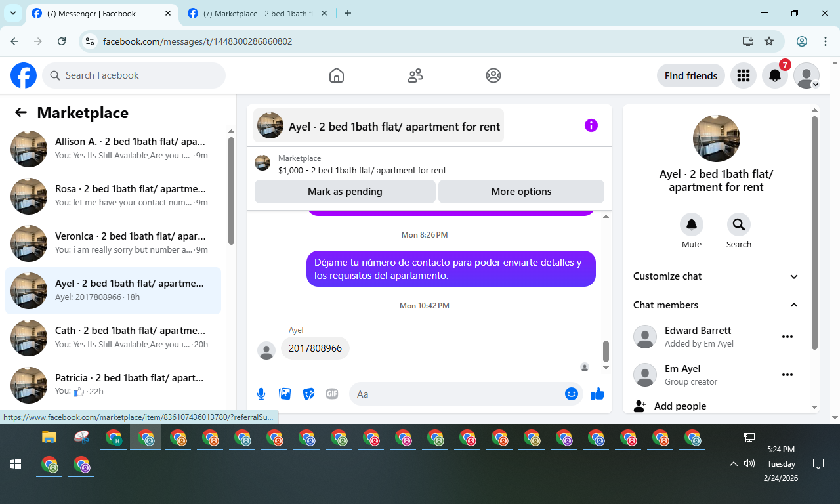Click More options button
This screenshot has height=504, width=840.
[521, 192]
